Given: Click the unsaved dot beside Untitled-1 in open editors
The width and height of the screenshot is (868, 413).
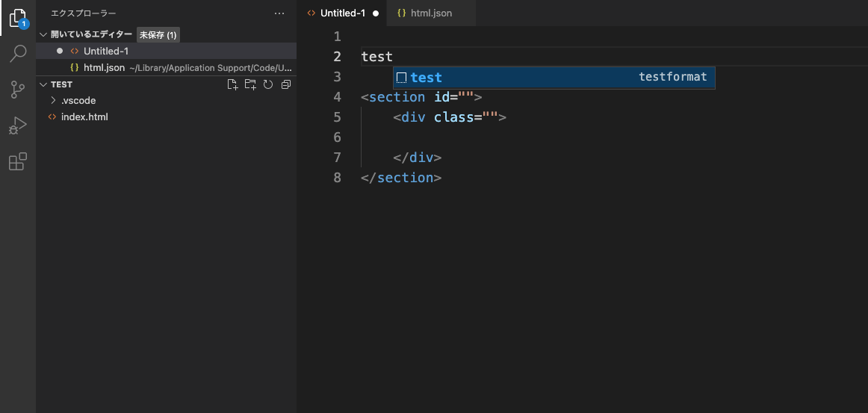Looking at the screenshot, I should 60,51.
